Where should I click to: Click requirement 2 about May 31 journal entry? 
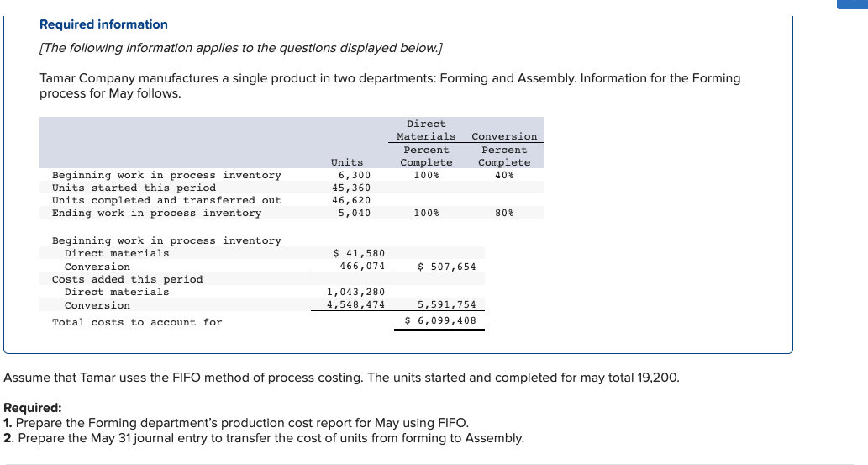tap(264, 438)
